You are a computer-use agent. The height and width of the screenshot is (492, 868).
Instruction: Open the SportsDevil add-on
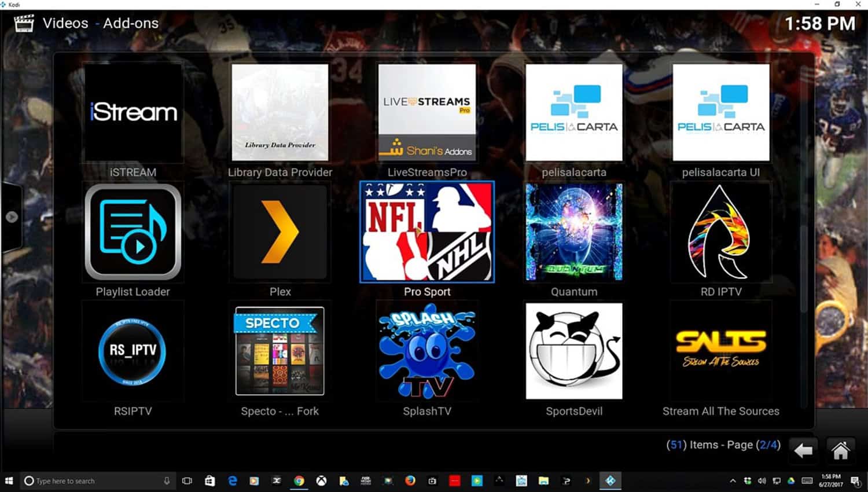pyautogui.click(x=574, y=351)
